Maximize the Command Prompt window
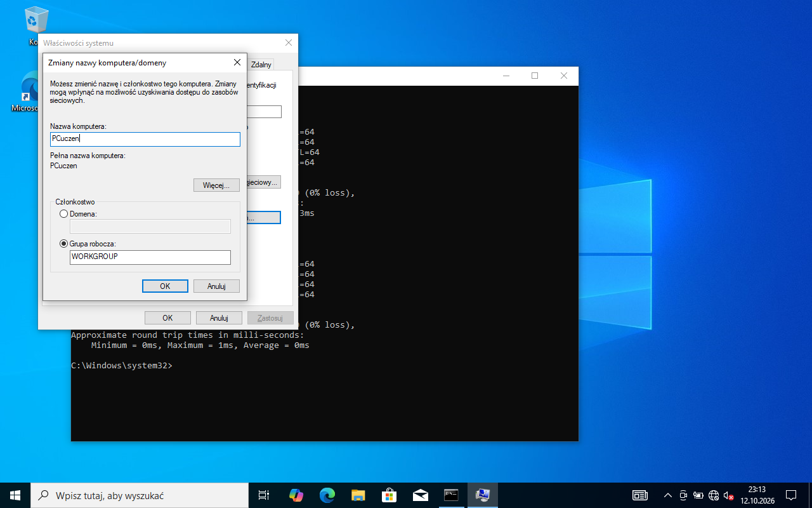The image size is (812, 508). coord(535,76)
